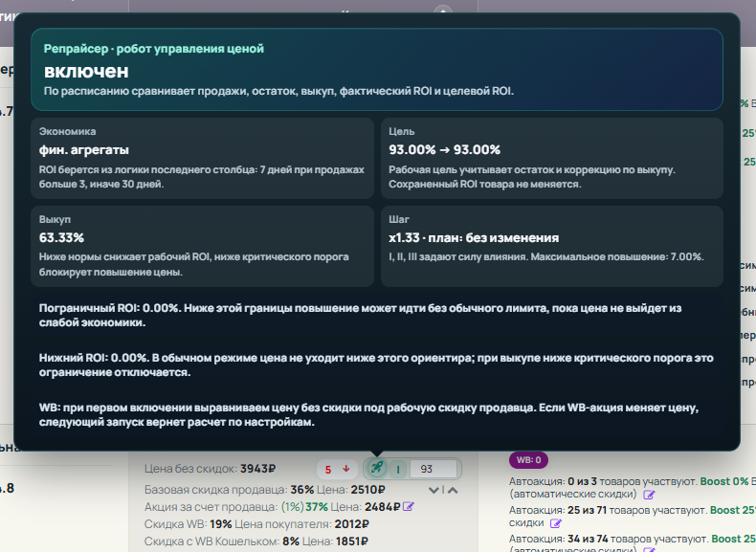This screenshot has height=552, width=756.
Task: Select the WB discount buyer price 2012₽
Action: click(x=351, y=524)
